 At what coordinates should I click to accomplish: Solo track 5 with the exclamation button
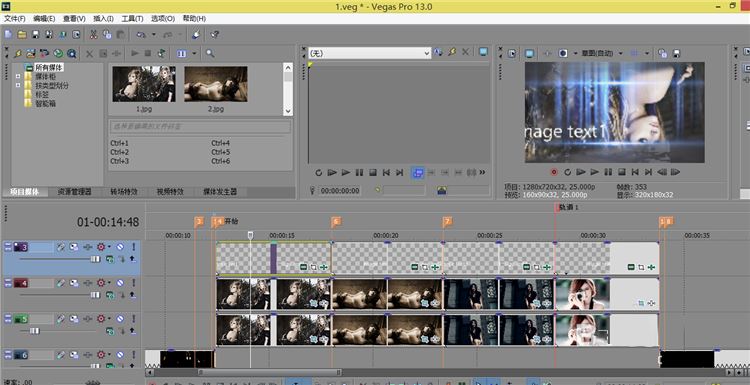click(x=134, y=319)
